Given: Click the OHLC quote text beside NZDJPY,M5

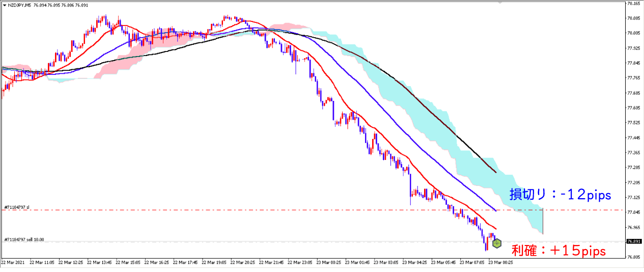Looking at the screenshot, I should click(62, 5).
